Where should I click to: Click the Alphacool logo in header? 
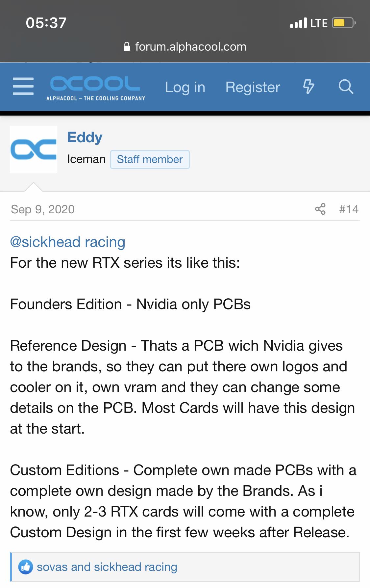click(95, 88)
